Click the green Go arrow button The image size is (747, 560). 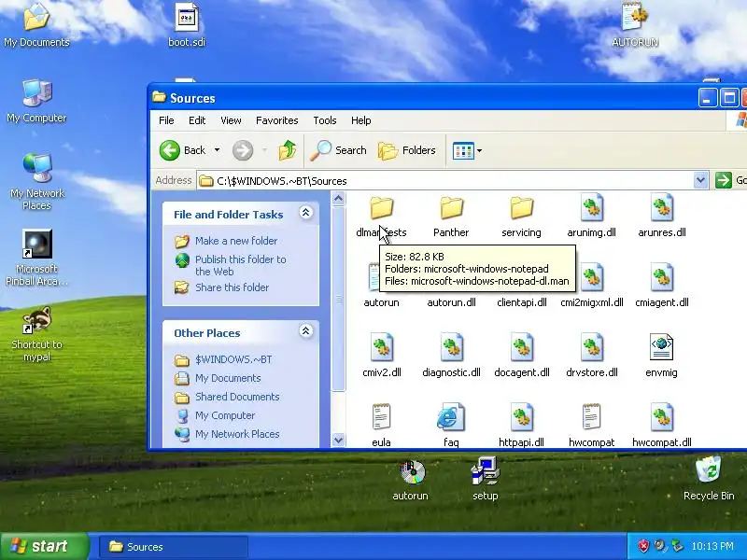point(723,180)
